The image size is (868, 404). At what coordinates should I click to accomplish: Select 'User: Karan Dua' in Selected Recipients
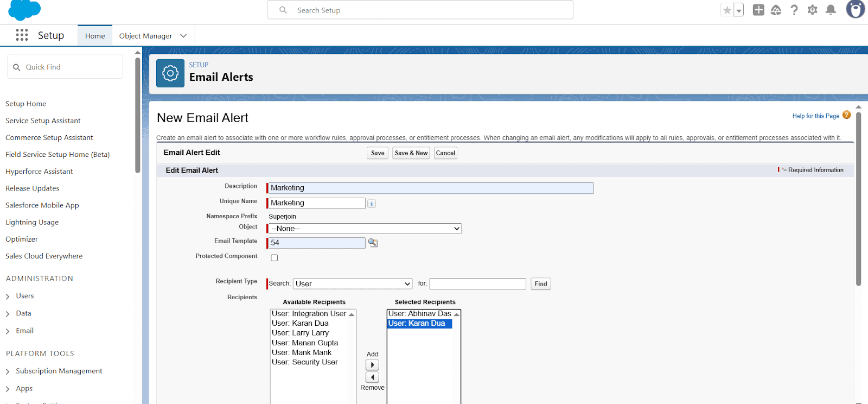420,323
